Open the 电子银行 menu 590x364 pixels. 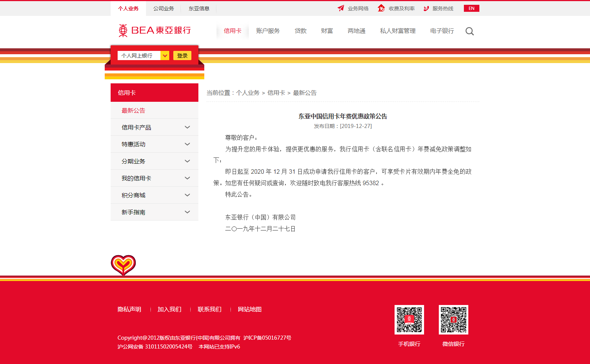click(442, 31)
